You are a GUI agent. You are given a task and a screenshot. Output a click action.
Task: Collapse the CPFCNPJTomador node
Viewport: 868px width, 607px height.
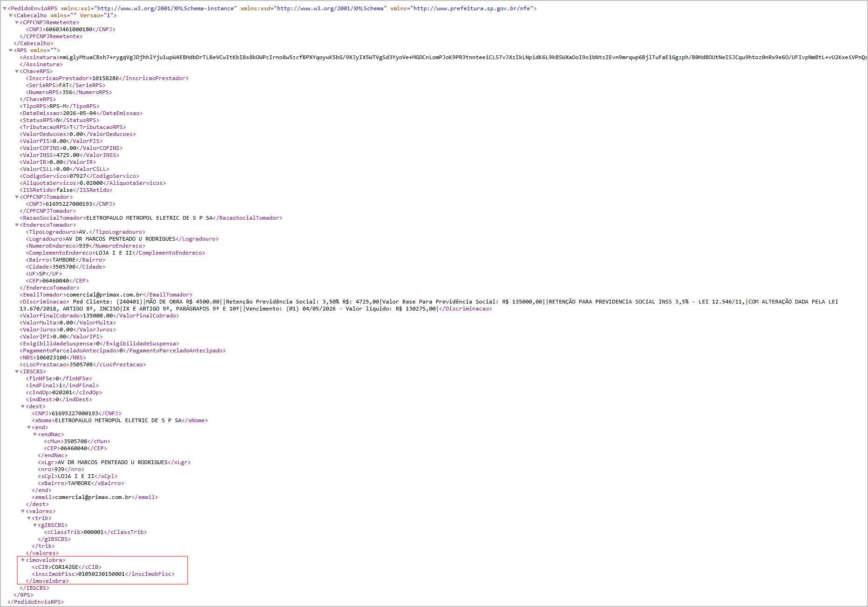click(17, 197)
